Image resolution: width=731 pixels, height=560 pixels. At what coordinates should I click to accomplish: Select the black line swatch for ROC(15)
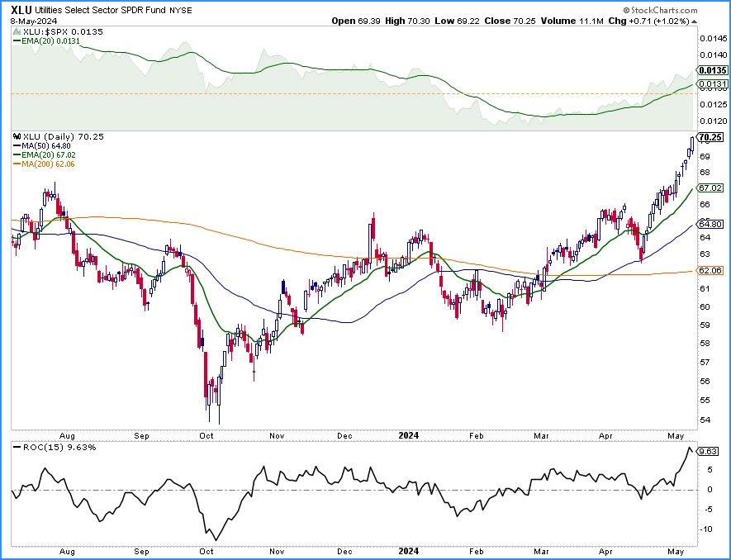point(17,448)
